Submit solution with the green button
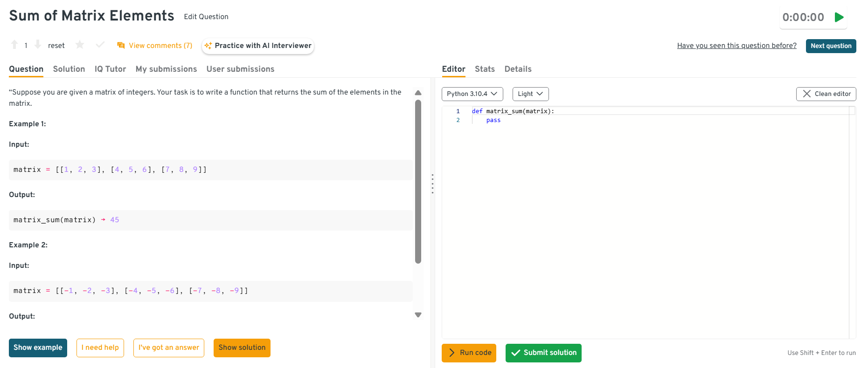The width and height of the screenshot is (868, 368). coord(543,353)
